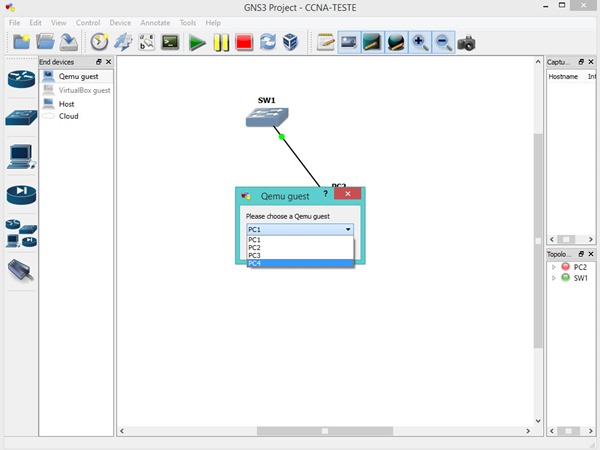
Task: Open the snapshot clock icon
Action: click(99, 42)
